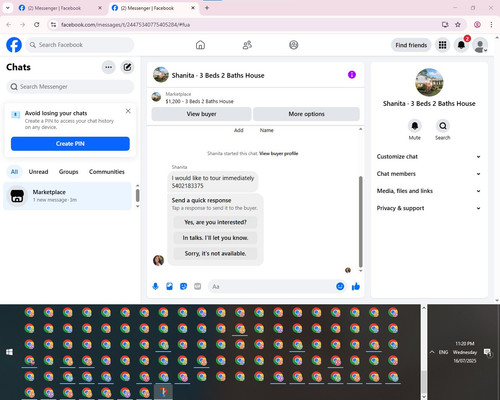Expand Chat members section
The width and height of the screenshot is (500, 400).
429,174
